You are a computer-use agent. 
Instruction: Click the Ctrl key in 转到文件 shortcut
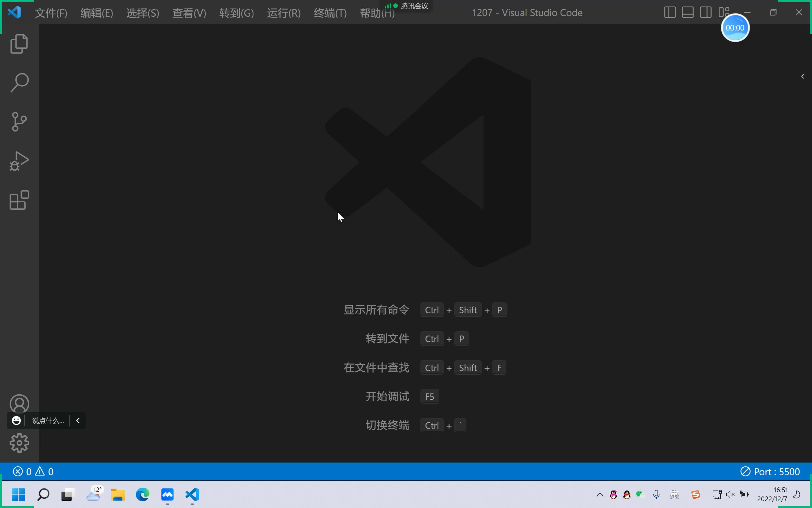[432, 339]
